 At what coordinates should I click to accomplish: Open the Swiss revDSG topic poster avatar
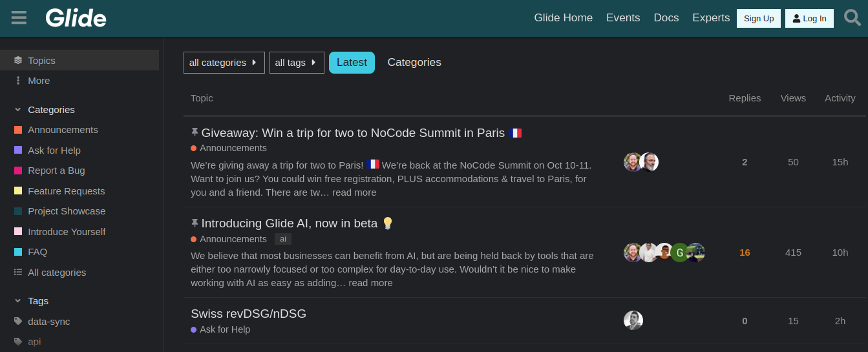coord(633,320)
